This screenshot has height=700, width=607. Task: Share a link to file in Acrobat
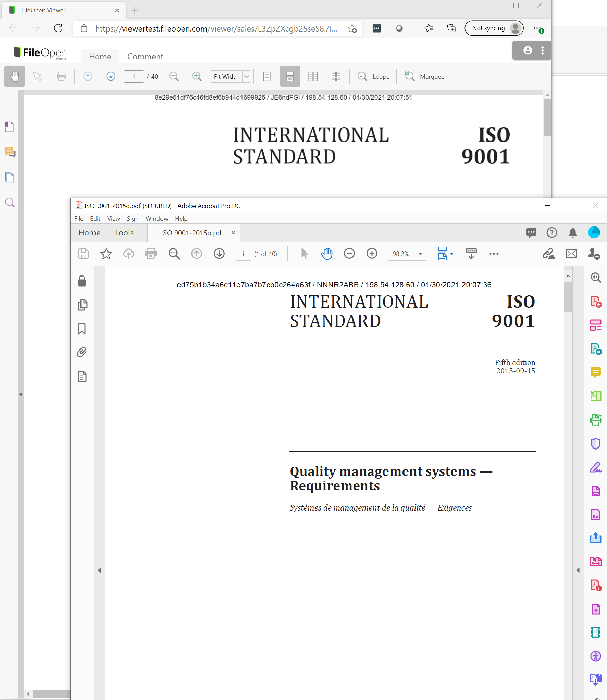tap(548, 254)
